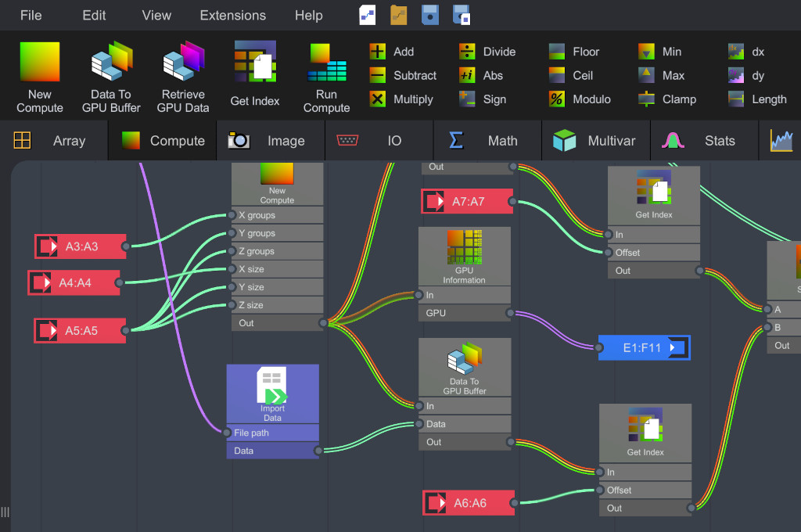
Task: Insert a Modulo operation node
Action: (x=580, y=99)
